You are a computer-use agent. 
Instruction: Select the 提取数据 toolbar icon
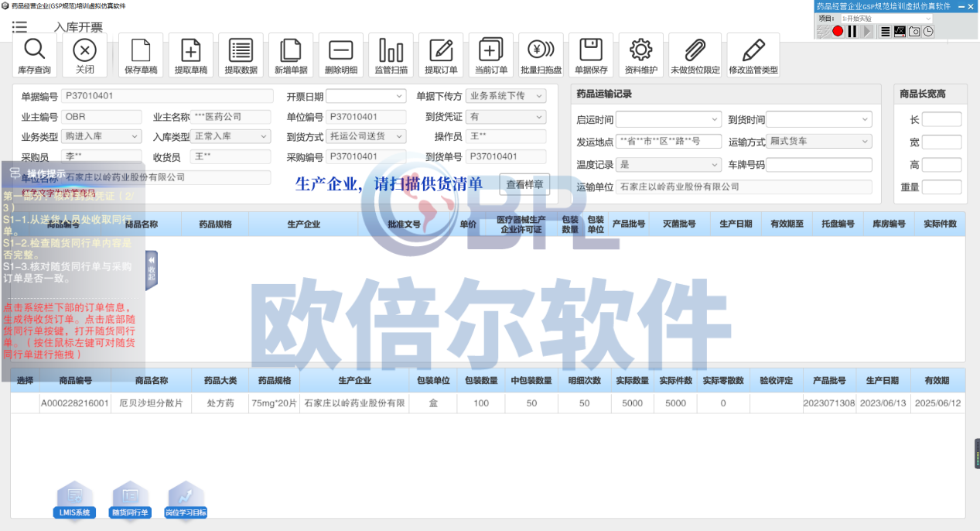[241, 55]
